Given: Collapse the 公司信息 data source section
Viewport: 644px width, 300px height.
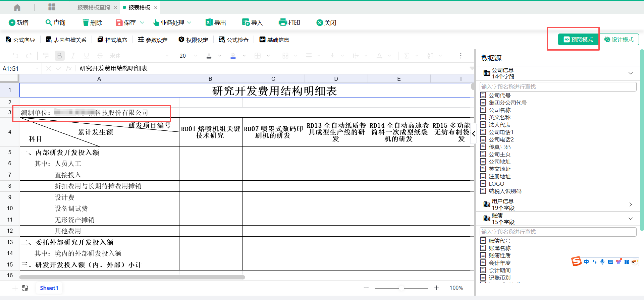Looking at the screenshot, I should pyautogui.click(x=630, y=73).
